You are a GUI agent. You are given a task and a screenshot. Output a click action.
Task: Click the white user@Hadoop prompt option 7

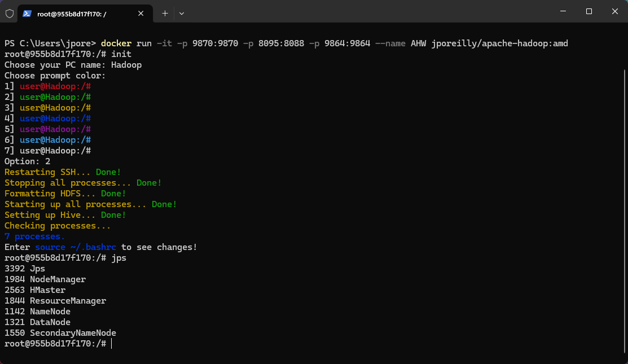pos(55,151)
